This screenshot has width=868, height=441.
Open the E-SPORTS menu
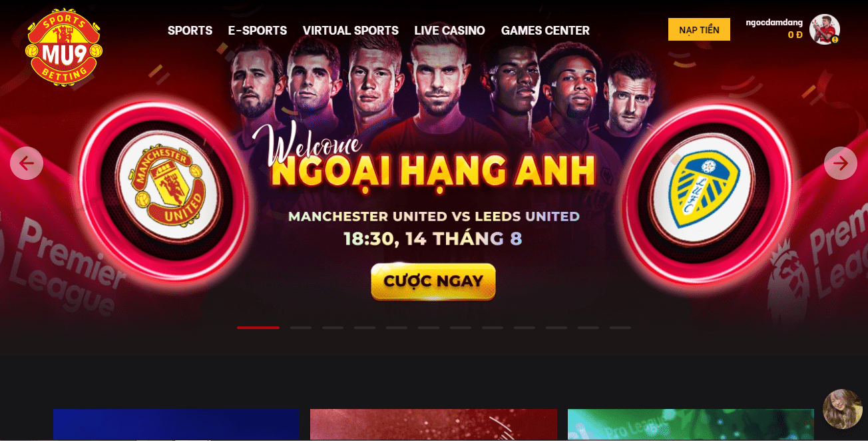pyautogui.click(x=258, y=31)
